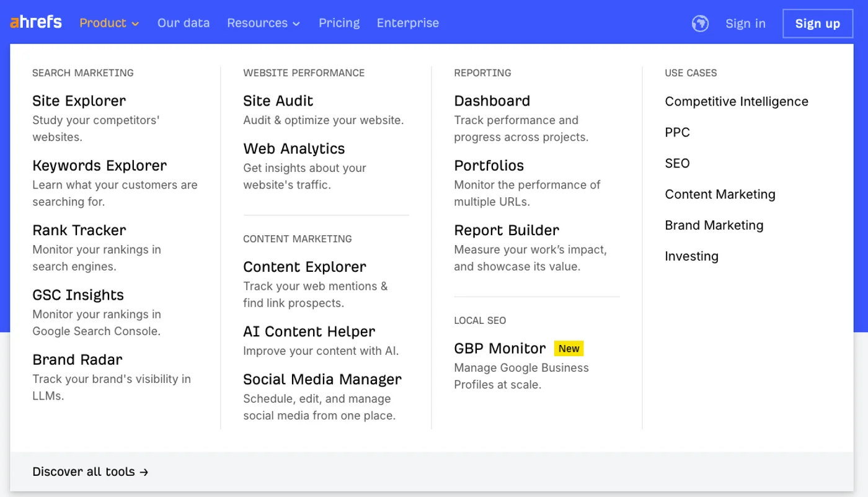Click Discover all tools link

tap(91, 472)
